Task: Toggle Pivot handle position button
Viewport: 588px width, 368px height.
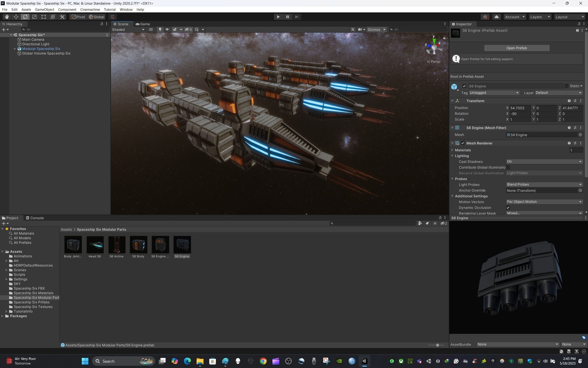Action: [x=78, y=17]
